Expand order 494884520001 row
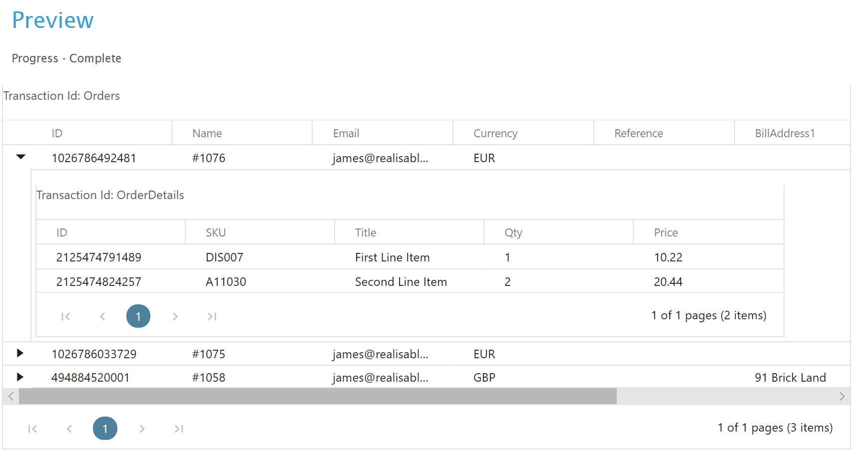The image size is (868, 458). (x=20, y=377)
